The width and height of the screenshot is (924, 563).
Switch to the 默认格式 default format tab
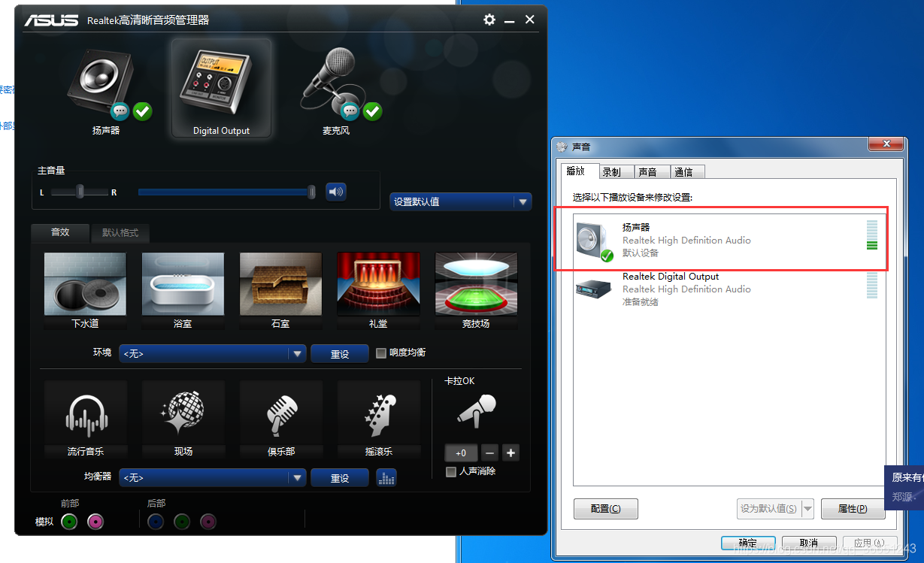(120, 233)
